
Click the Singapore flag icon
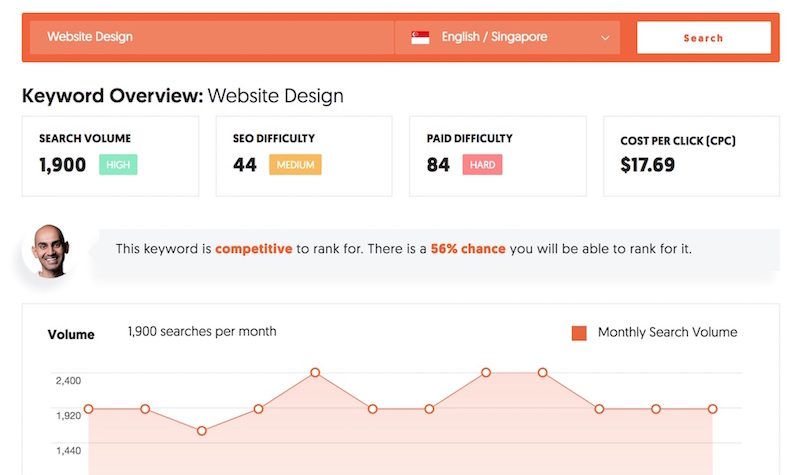click(420, 37)
